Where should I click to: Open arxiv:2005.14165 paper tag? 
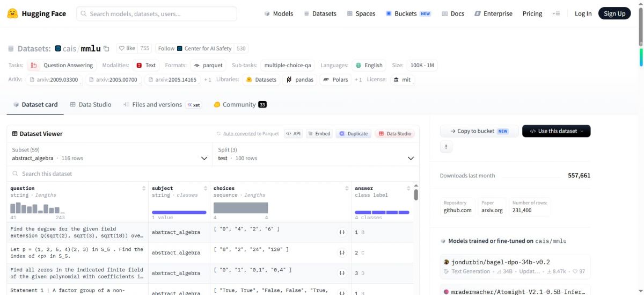172,80
